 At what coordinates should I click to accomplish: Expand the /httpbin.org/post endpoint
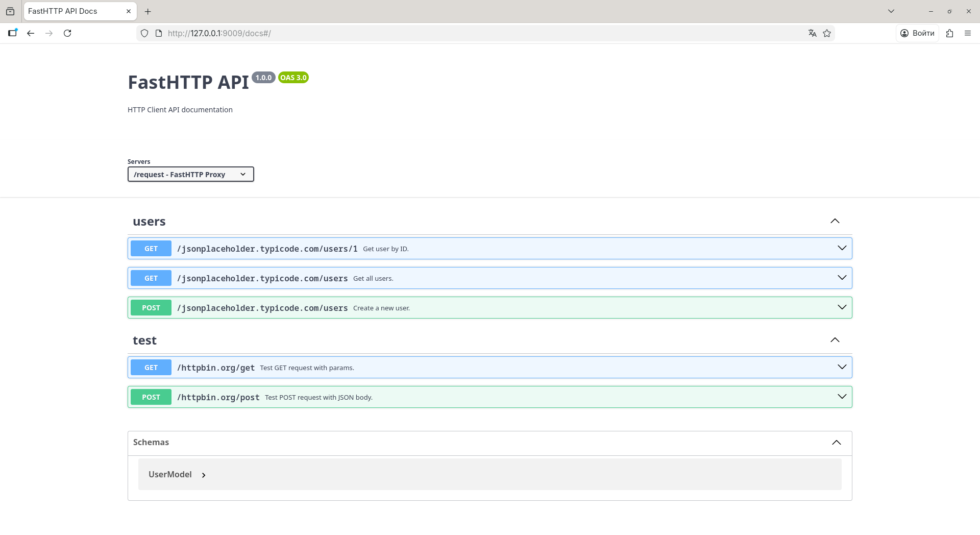point(490,397)
